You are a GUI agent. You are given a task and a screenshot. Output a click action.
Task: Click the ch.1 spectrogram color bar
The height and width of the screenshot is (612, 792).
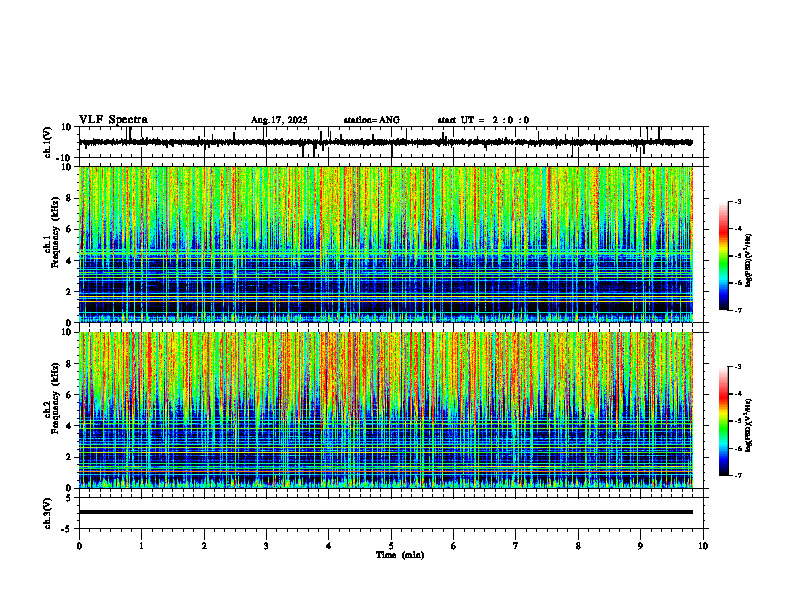point(723,256)
